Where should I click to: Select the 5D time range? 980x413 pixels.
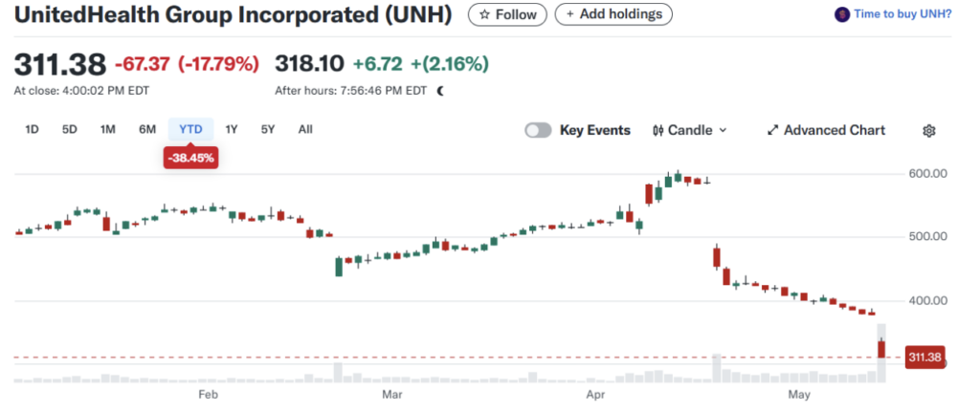point(69,129)
